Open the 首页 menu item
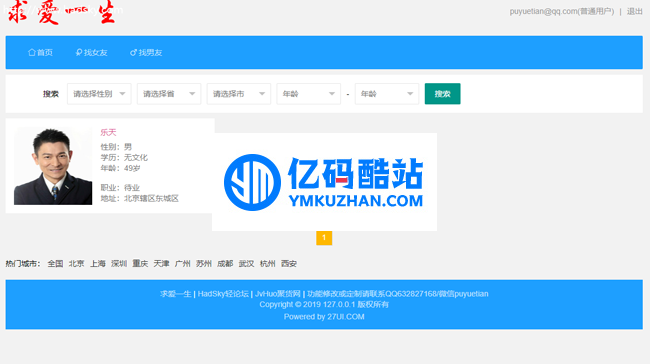This screenshot has height=364, width=650. tap(40, 52)
